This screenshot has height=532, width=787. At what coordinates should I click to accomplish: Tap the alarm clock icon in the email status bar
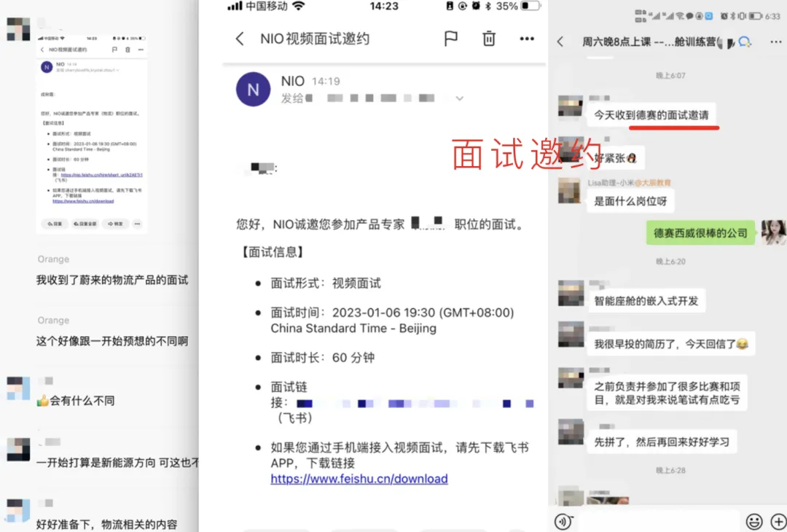coord(475,6)
